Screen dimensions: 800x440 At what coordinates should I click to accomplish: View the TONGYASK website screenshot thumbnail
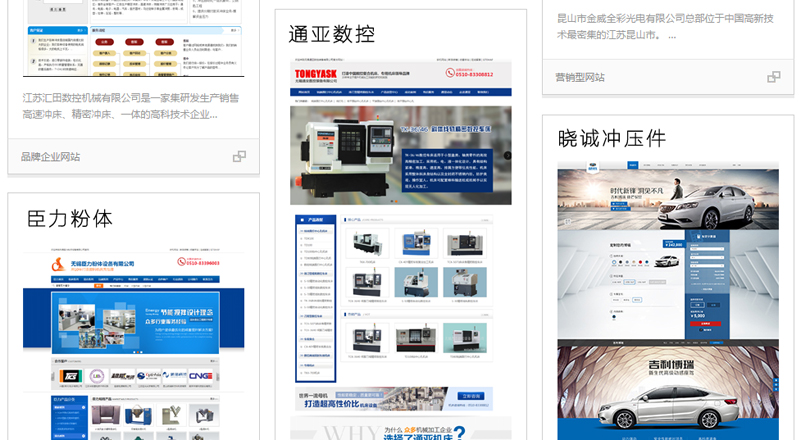401,249
